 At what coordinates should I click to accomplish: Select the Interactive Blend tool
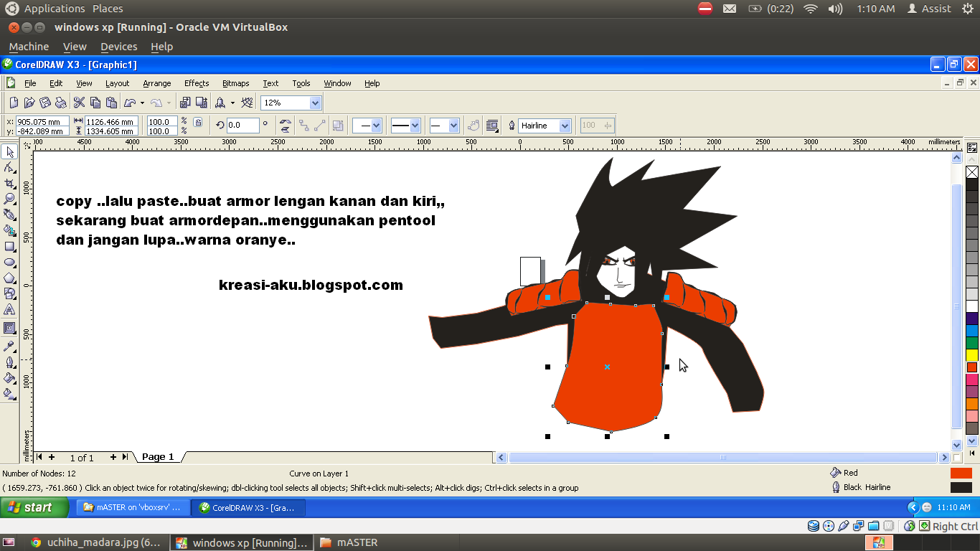(x=9, y=328)
